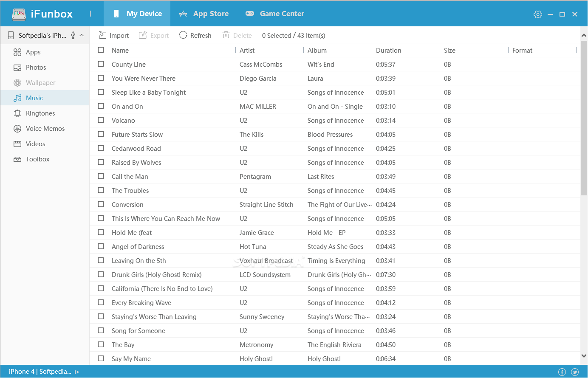This screenshot has width=588, height=378.
Task: Select the Future Starts Slow song name
Action: [137, 135]
